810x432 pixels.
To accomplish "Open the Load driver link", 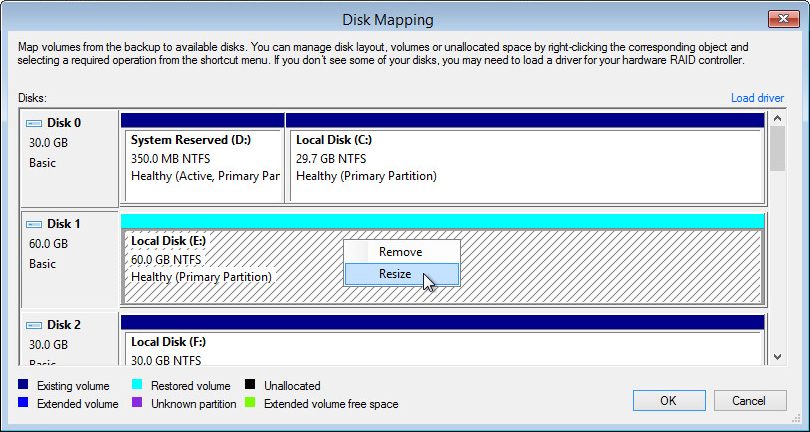I will [x=758, y=98].
